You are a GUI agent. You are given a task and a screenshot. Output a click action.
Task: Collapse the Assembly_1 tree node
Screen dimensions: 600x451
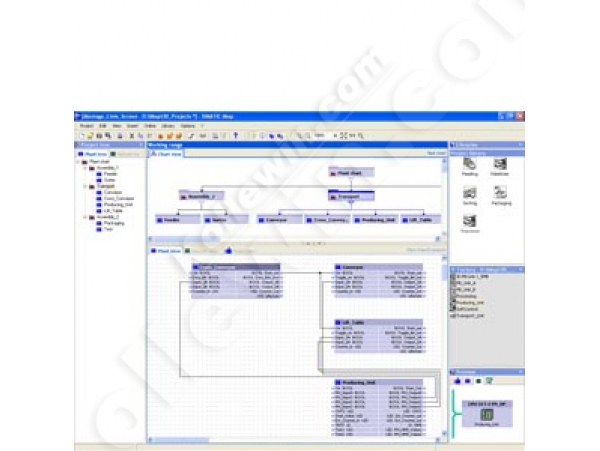click(84, 167)
